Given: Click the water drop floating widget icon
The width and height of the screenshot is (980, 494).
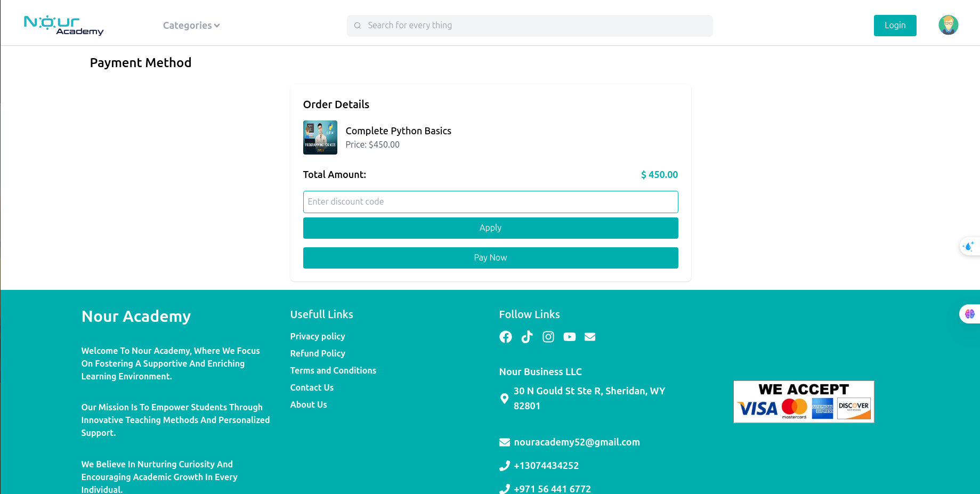Looking at the screenshot, I should [968, 246].
